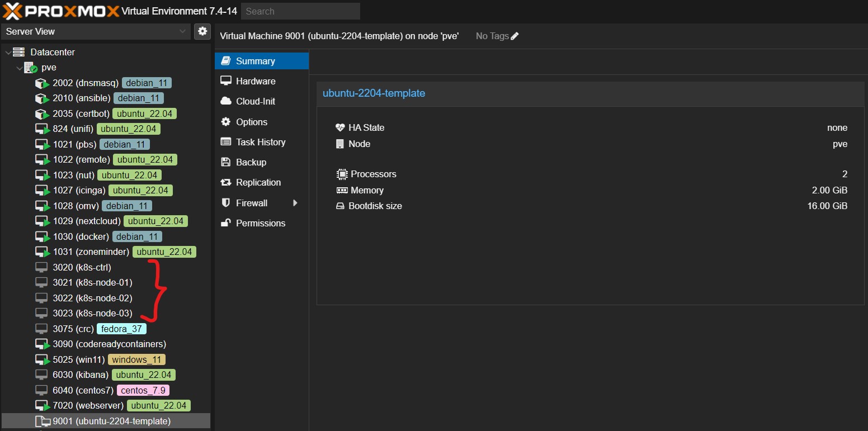Click into the top Search field
Screen dimensions: 868x431
tap(300, 11)
